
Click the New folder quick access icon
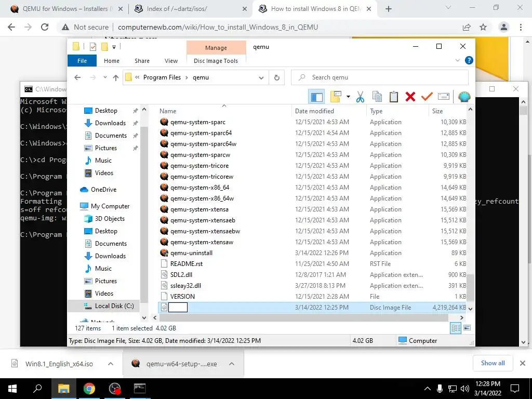[104, 47]
